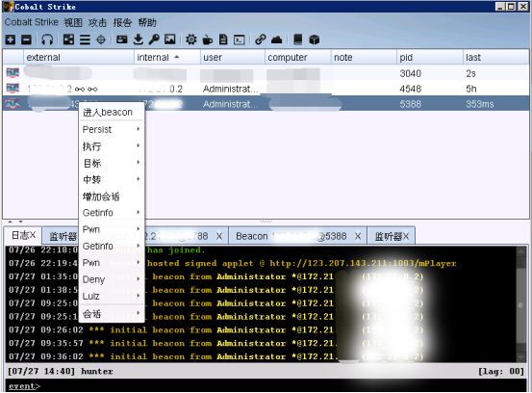The height and width of the screenshot is (393, 532).
Task: Click beacon icon of pid 4548 row
Action: coord(13,89)
